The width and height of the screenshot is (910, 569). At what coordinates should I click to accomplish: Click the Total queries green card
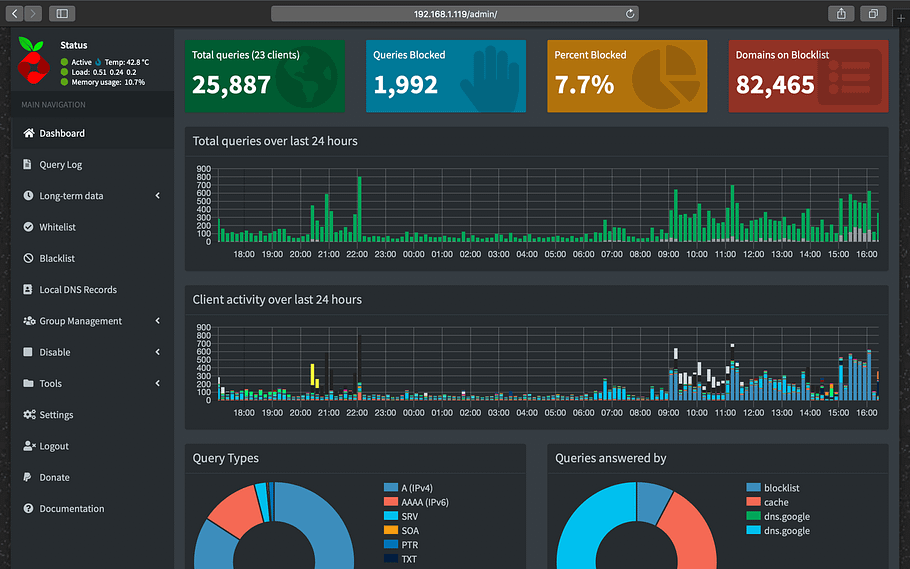tap(265, 76)
